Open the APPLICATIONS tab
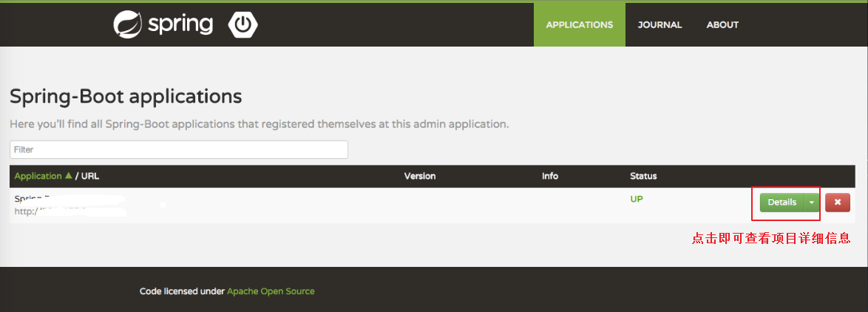The image size is (868, 312). click(x=580, y=25)
